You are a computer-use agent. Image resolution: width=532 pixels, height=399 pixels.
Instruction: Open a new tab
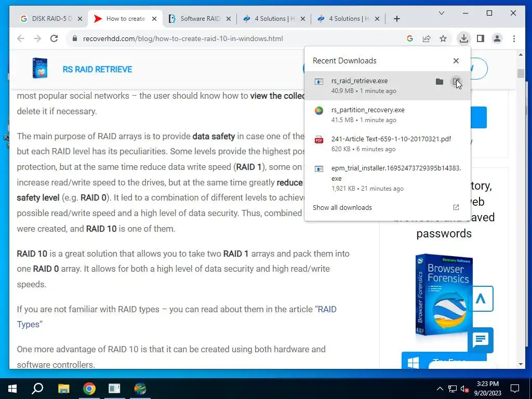396,19
